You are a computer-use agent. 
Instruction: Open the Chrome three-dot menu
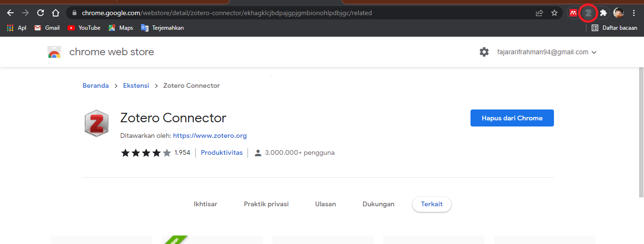click(634, 13)
